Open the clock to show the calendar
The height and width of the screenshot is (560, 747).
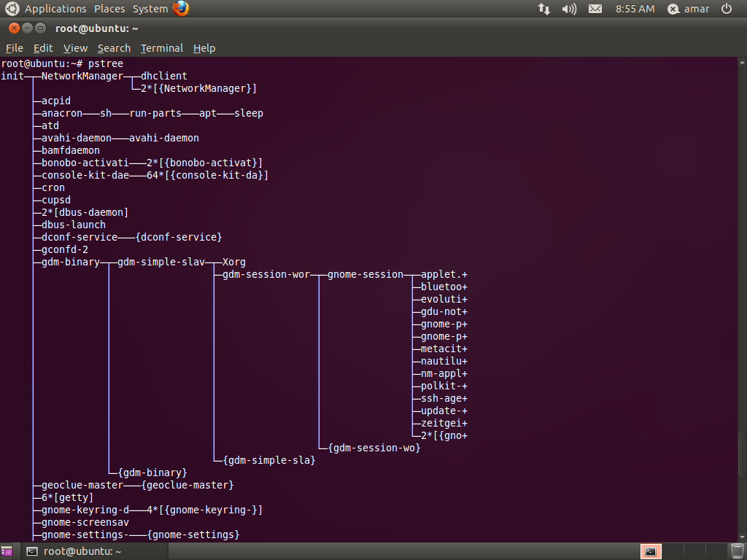pos(634,9)
